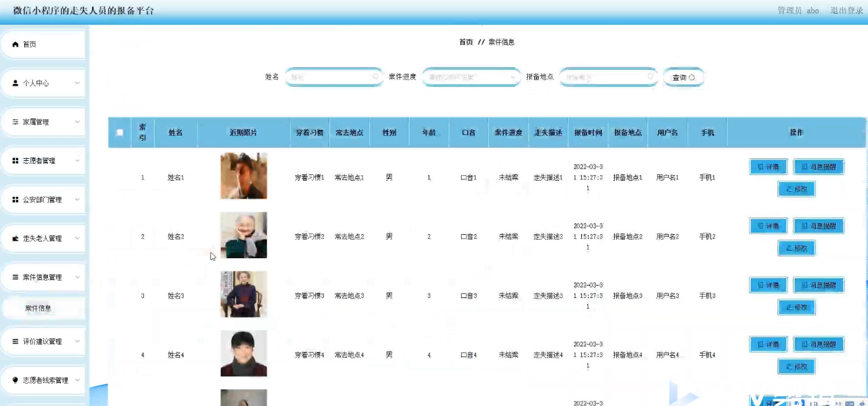Click the 查询 search button
Screen dimensions: 868x406
pyautogui.click(x=683, y=78)
